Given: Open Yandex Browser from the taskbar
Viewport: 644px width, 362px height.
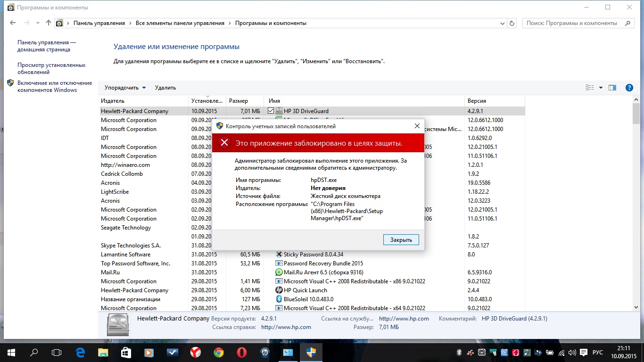Looking at the screenshot, I should click(195, 352).
